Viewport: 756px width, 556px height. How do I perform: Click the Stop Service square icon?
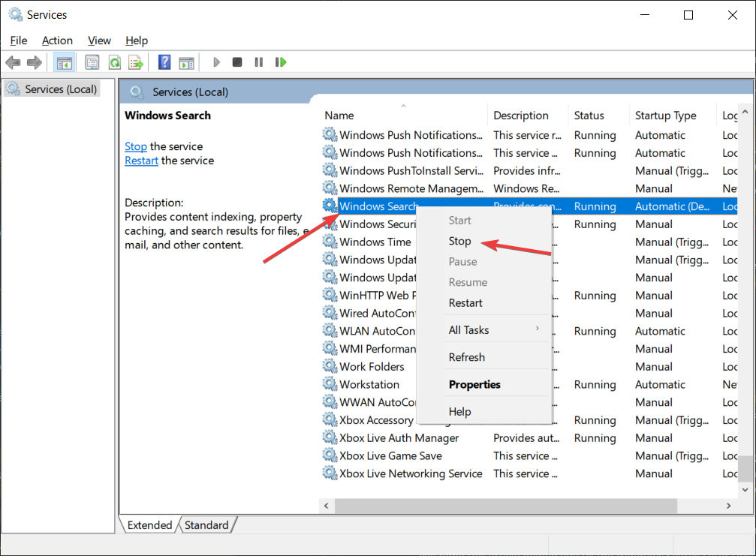click(x=237, y=62)
